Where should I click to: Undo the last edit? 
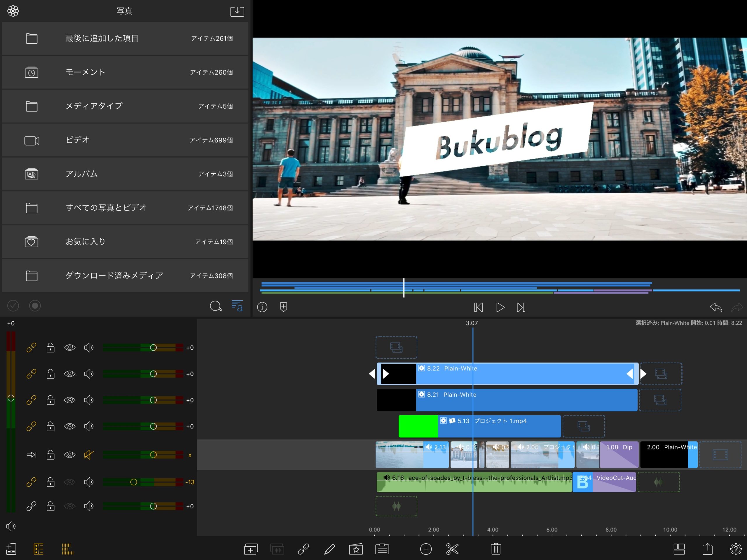pos(715,307)
